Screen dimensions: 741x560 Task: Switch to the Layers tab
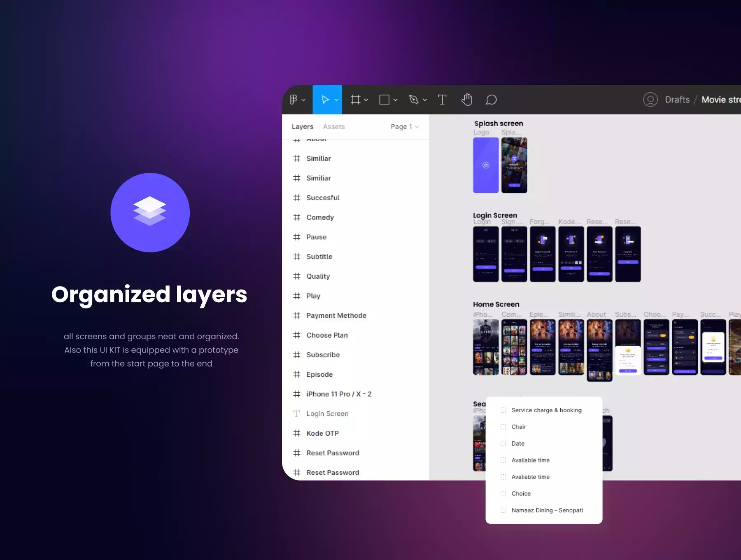click(x=303, y=127)
